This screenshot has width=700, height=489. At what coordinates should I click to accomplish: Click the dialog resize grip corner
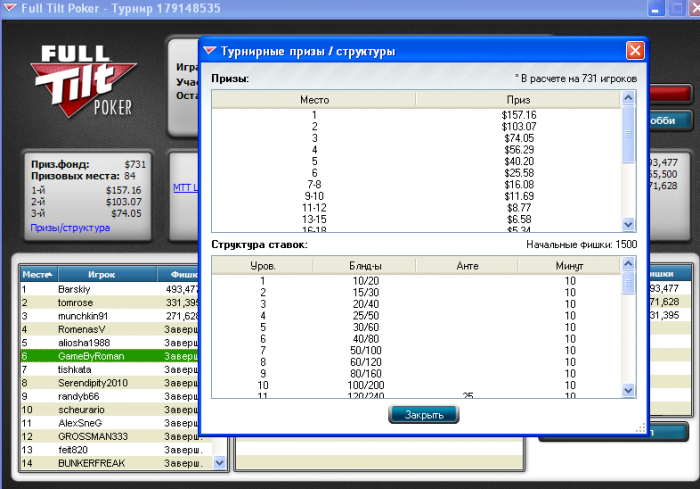pyautogui.click(x=641, y=428)
